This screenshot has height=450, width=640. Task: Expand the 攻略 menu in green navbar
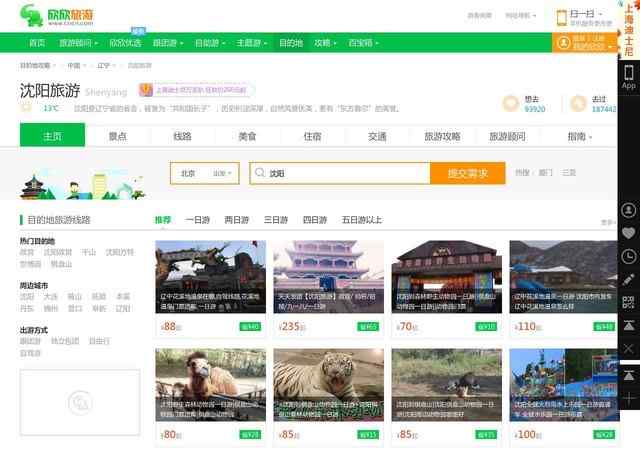coord(325,43)
